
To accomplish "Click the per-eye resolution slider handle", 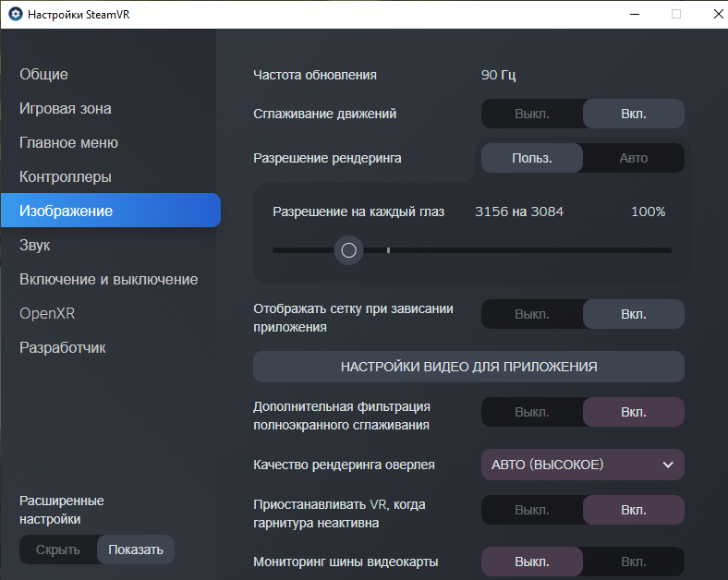I will 348,250.
